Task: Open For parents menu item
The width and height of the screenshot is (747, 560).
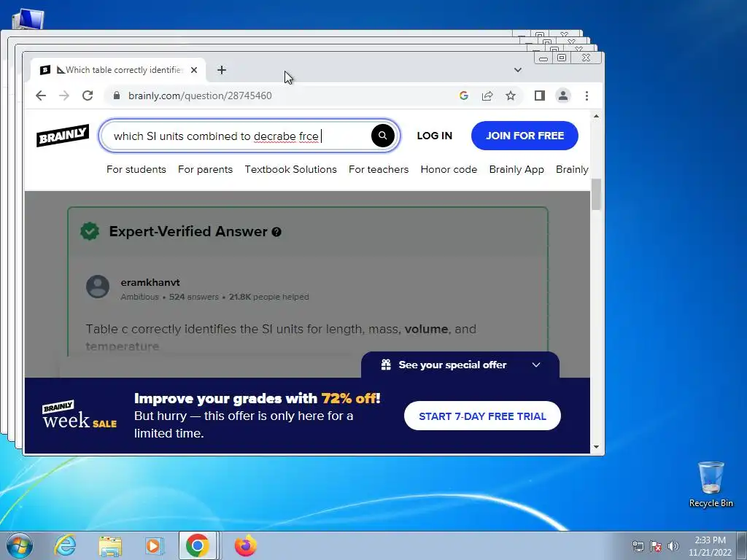Action: coord(205,169)
